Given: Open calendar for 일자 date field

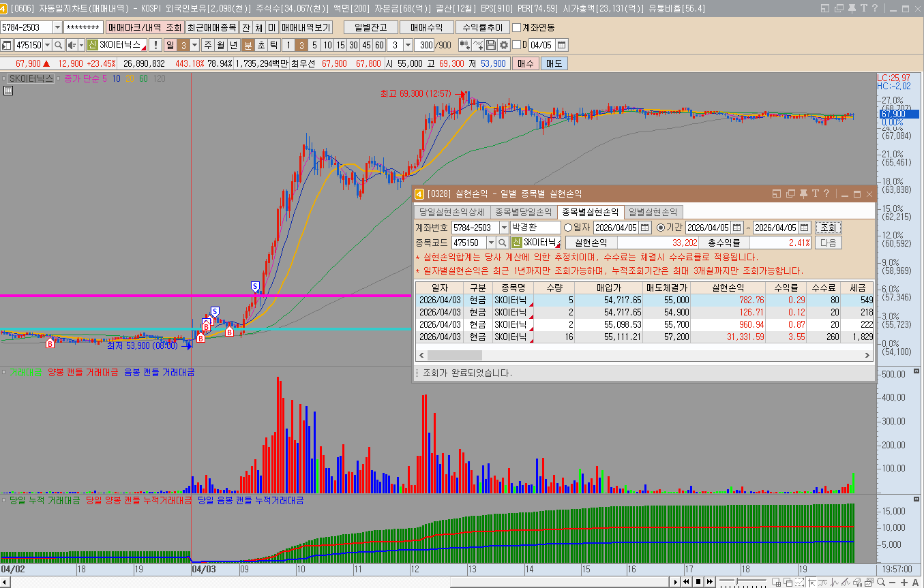Looking at the screenshot, I should [645, 228].
